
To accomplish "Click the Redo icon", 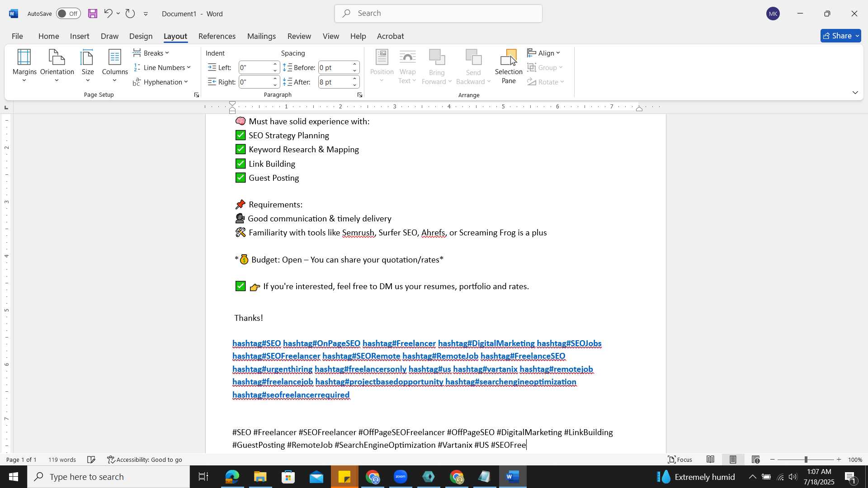I will [130, 14].
